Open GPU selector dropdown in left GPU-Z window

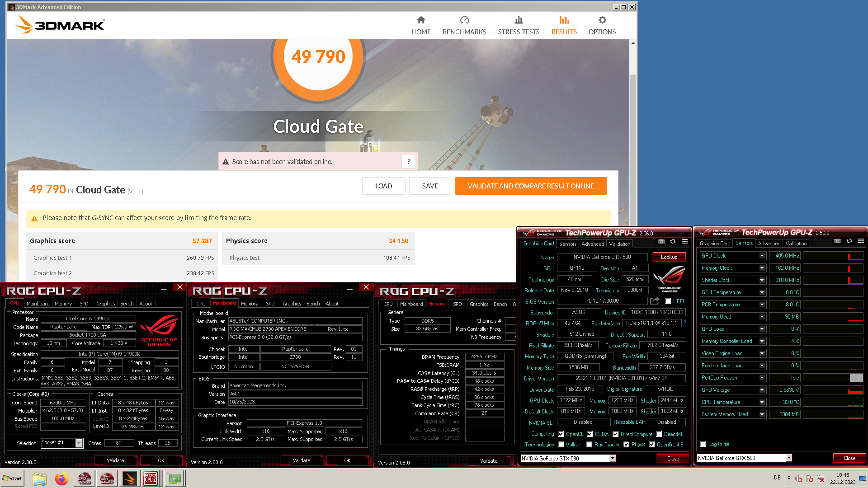(x=613, y=458)
